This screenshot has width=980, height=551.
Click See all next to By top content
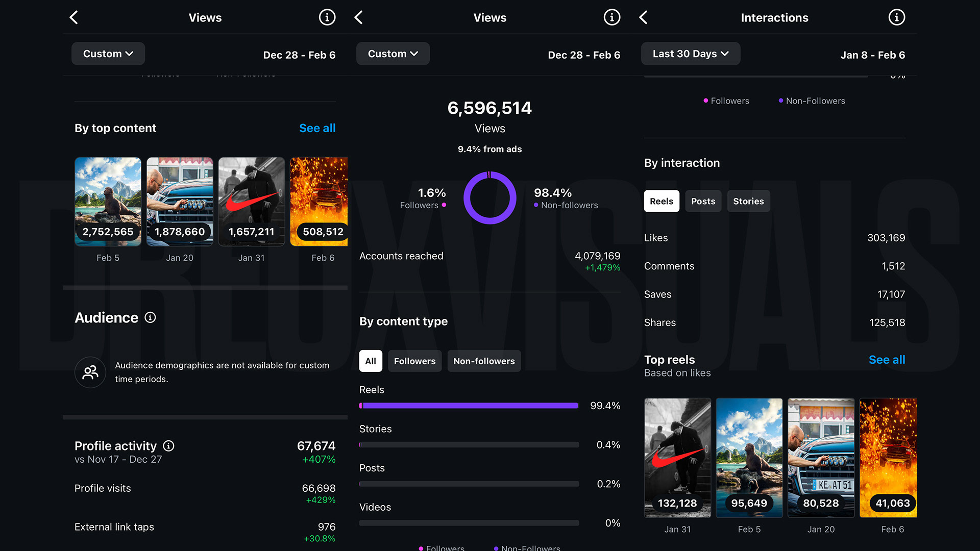click(x=317, y=128)
